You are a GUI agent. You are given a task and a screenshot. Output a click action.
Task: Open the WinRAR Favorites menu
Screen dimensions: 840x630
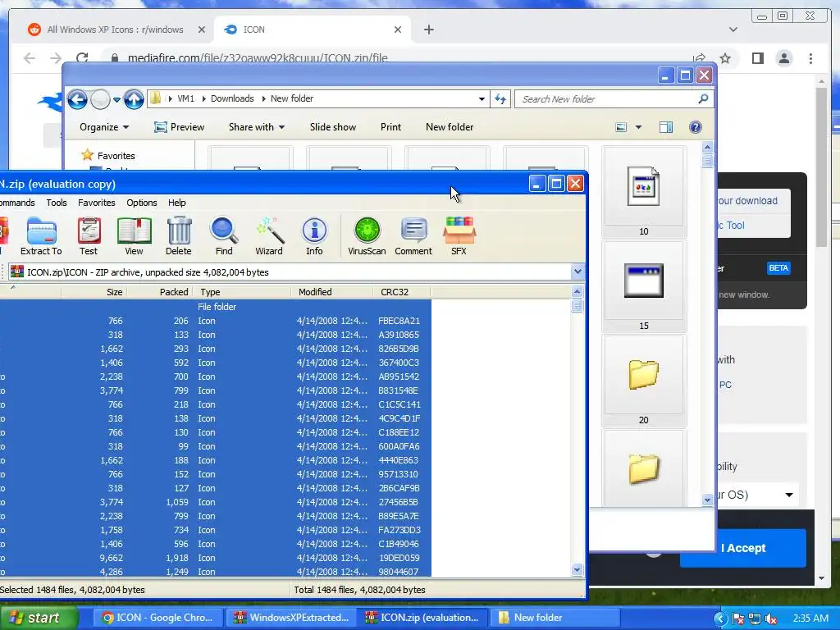pyautogui.click(x=97, y=203)
